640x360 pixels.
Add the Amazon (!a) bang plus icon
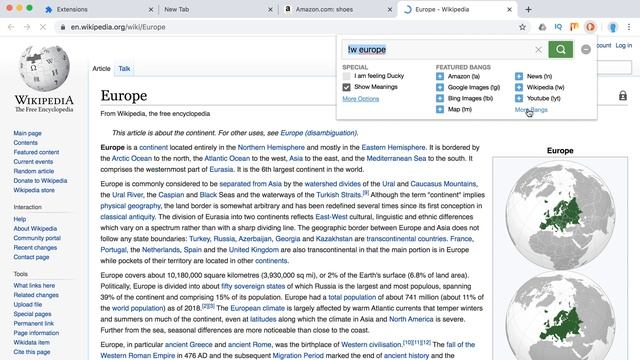pos(440,76)
